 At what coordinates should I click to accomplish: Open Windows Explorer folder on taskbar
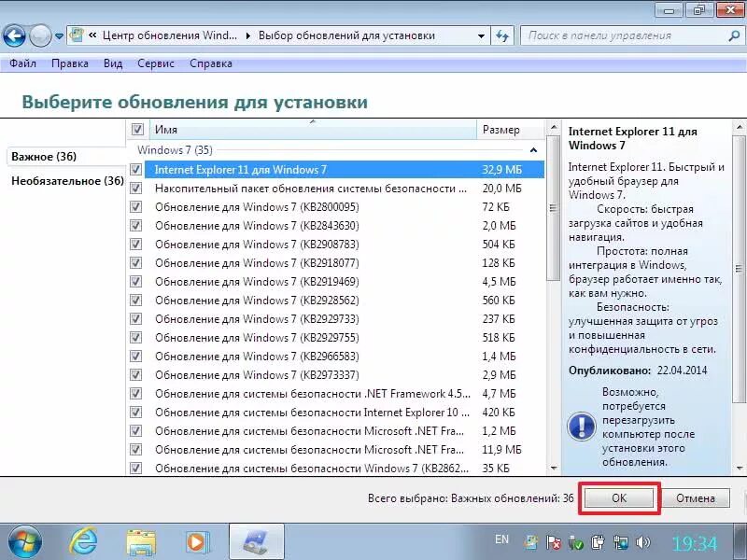coord(141,543)
